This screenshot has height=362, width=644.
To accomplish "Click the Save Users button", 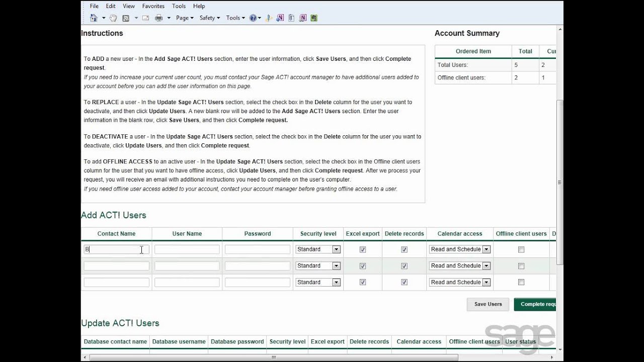I will (x=488, y=304).
